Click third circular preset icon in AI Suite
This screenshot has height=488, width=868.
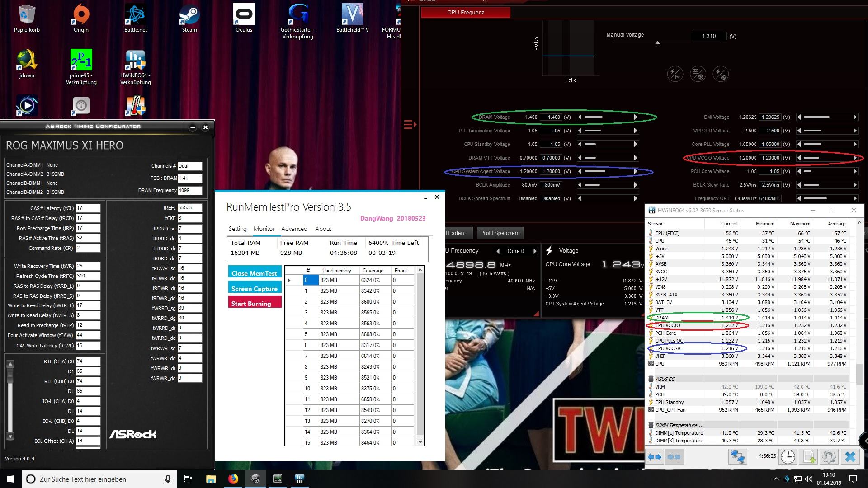pos(720,74)
